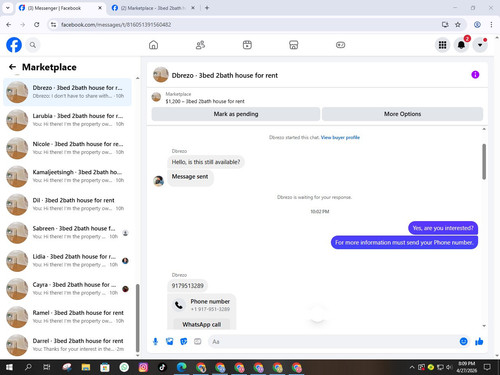Image resolution: width=500 pixels, height=375 pixels.
Task: Switch to the Marketplace browser tab
Action: pyautogui.click(x=154, y=8)
